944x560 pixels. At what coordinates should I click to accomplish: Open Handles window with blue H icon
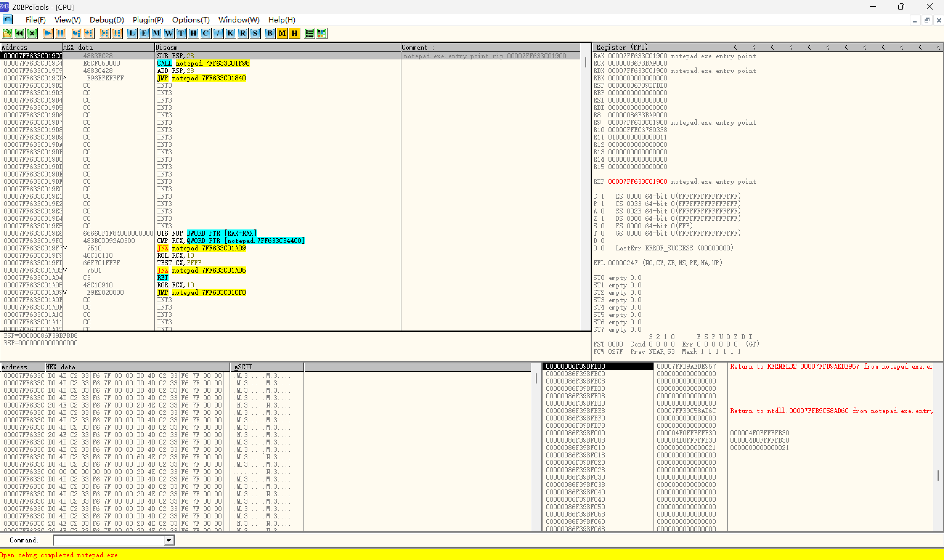(193, 34)
